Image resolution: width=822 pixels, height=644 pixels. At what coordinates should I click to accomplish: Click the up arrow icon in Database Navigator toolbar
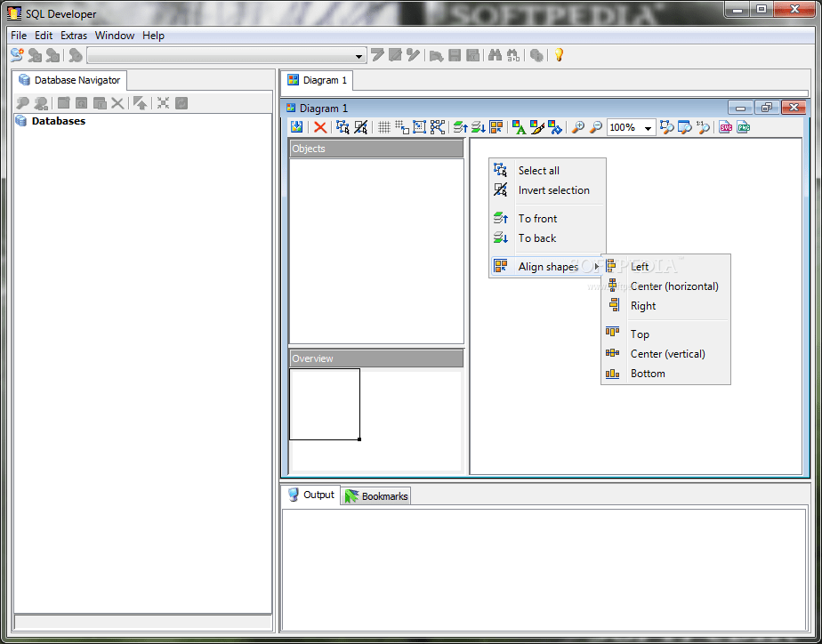pyautogui.click(x=140, y=103)
